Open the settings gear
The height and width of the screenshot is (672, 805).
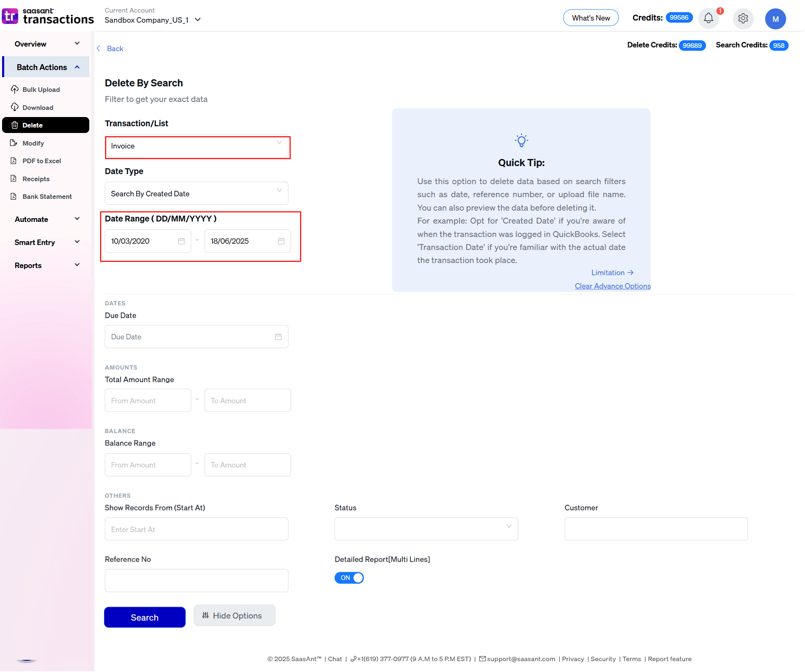tap(743, 18)
